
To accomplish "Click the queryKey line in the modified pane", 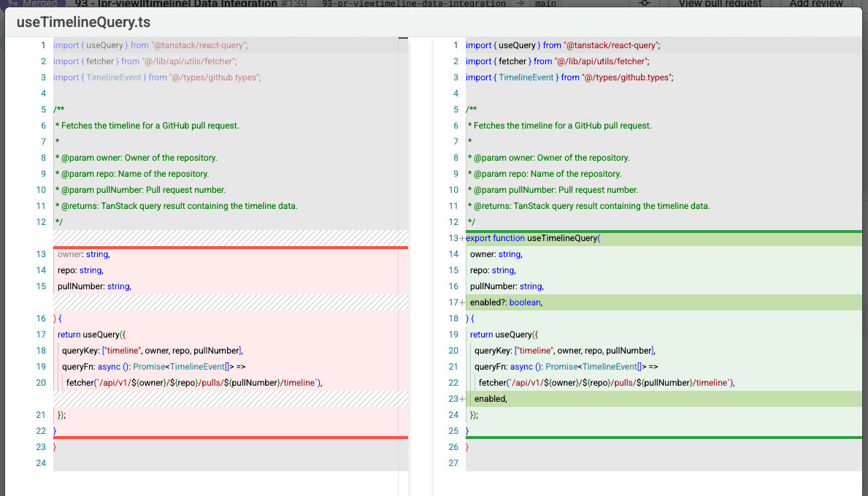I will pos(564,351).
